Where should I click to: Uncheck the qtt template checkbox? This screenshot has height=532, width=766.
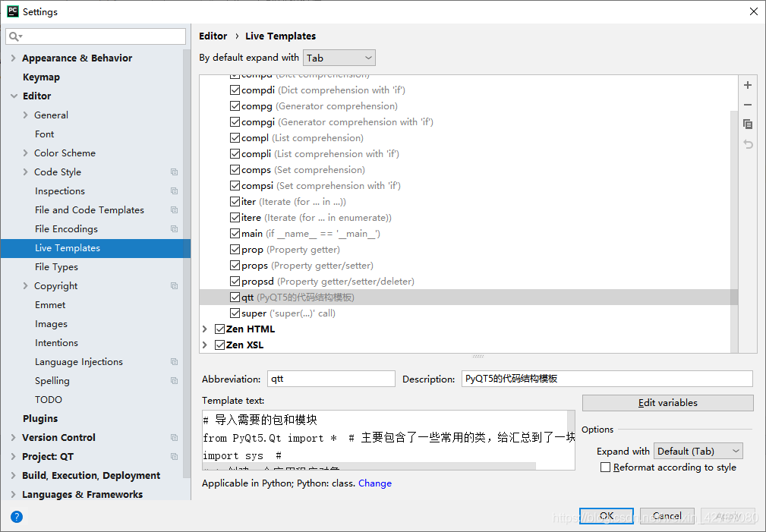click(235, 297)
